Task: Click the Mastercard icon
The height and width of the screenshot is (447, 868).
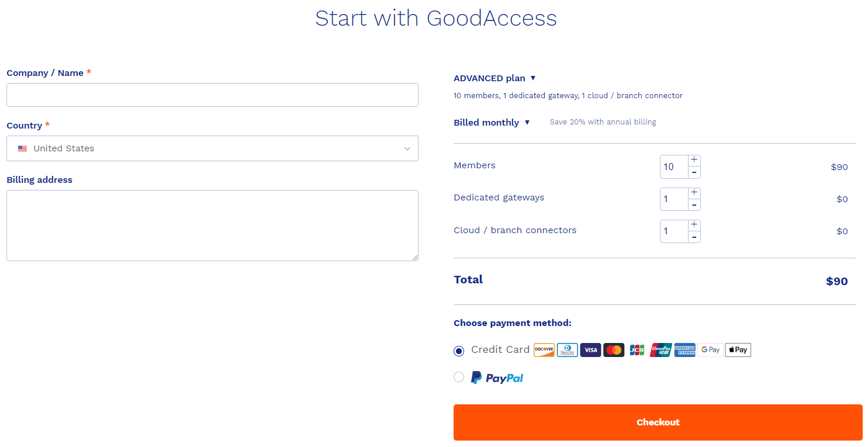Action: (614, 350)
